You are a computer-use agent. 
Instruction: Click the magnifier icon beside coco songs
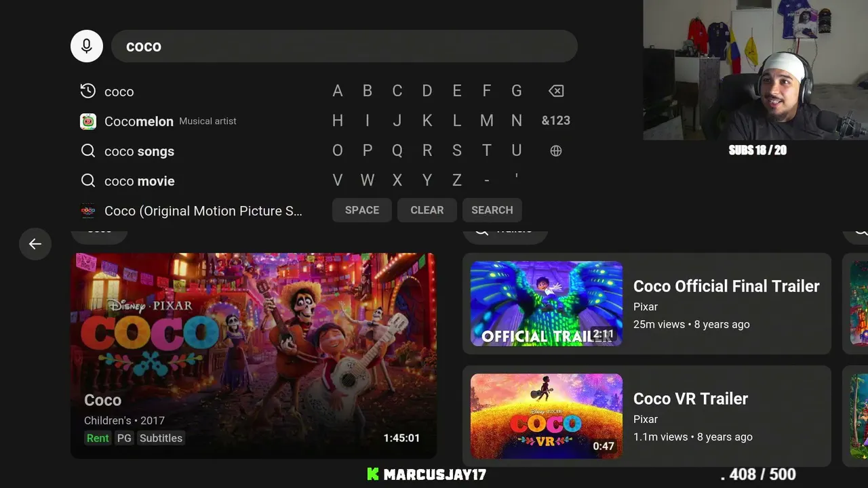coord(87,151)
